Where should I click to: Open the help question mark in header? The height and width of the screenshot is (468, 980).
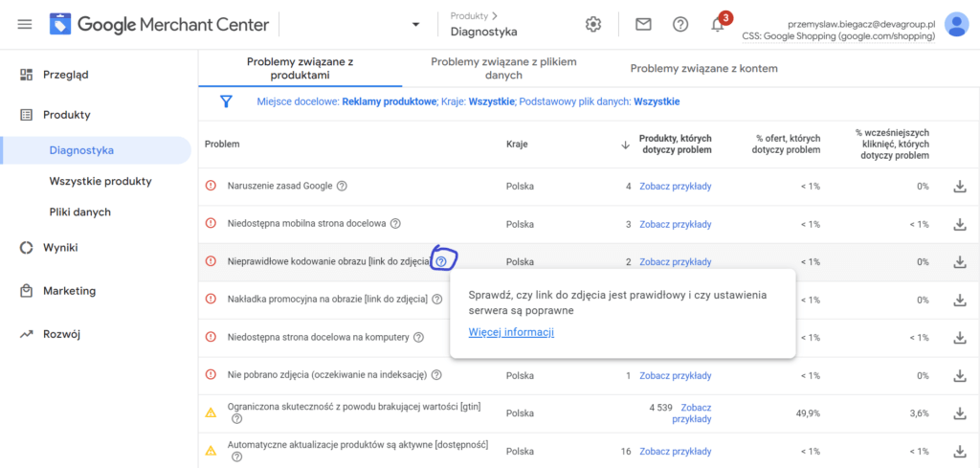pos(680,24)
